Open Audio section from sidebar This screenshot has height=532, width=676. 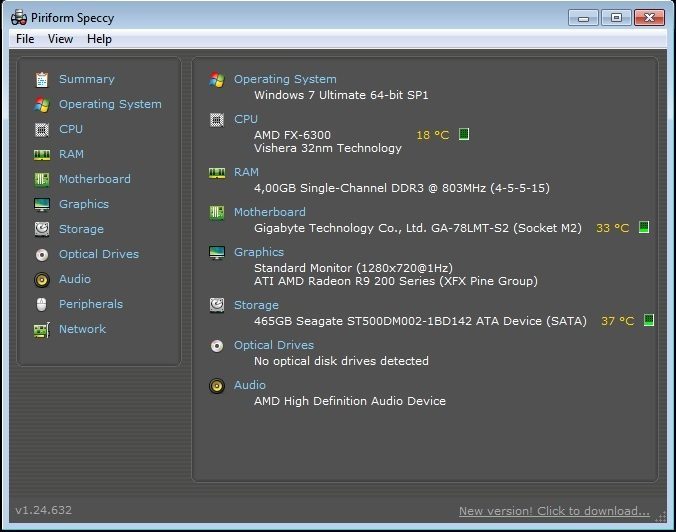pyautogui.click(x=75, y=279)
